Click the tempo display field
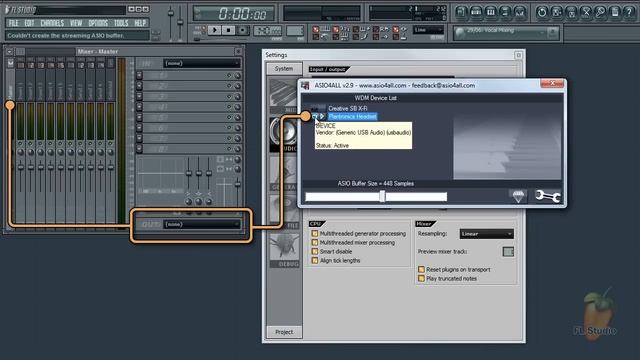The height and width of the screenshot is (360, 640). tap(267, 31)
